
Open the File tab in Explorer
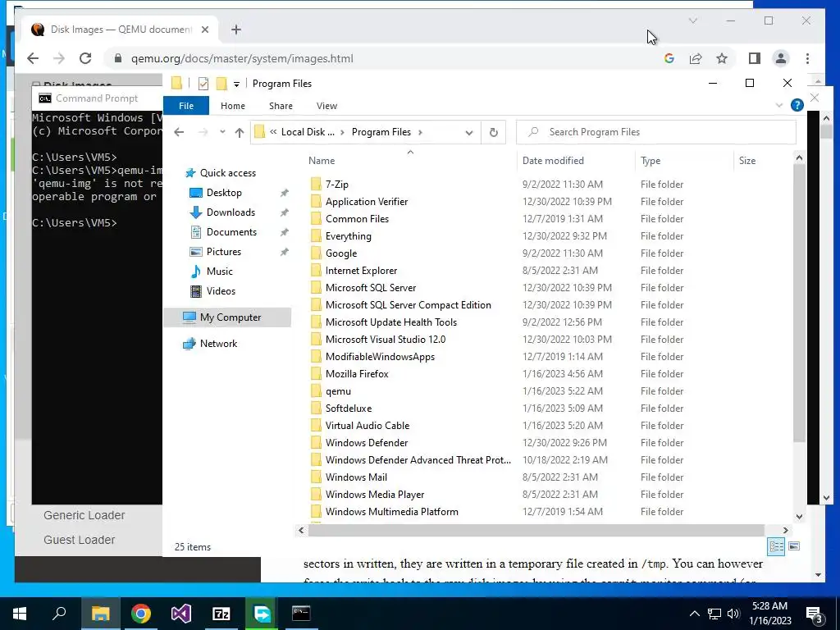[186, 106]
